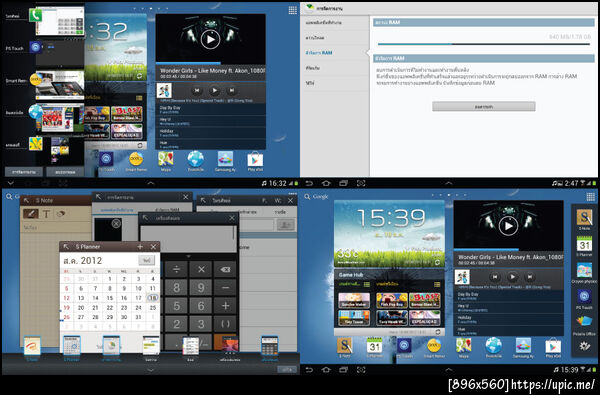Viewport: 600px width, 395px height.
Task: Maximize the S Planner window via its arrow icon
Action: click(x=66, y=247)
